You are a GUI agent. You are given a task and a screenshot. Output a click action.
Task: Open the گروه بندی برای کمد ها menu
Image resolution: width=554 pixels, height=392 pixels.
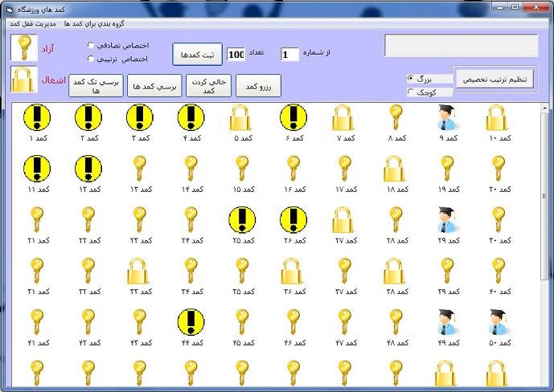tap(94, 23)
